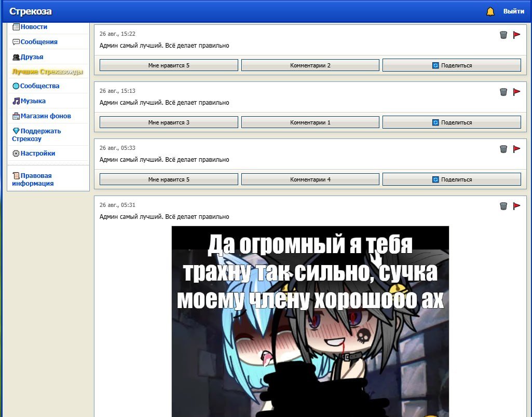The image size is (532, 417).
Task: Click the Сообщения speech bubble icon
Action: pos(16,42)
